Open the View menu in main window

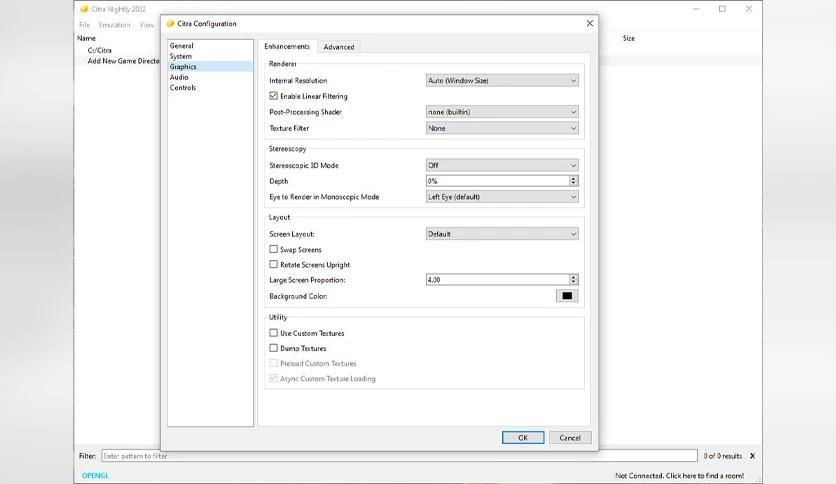(147, 25)
